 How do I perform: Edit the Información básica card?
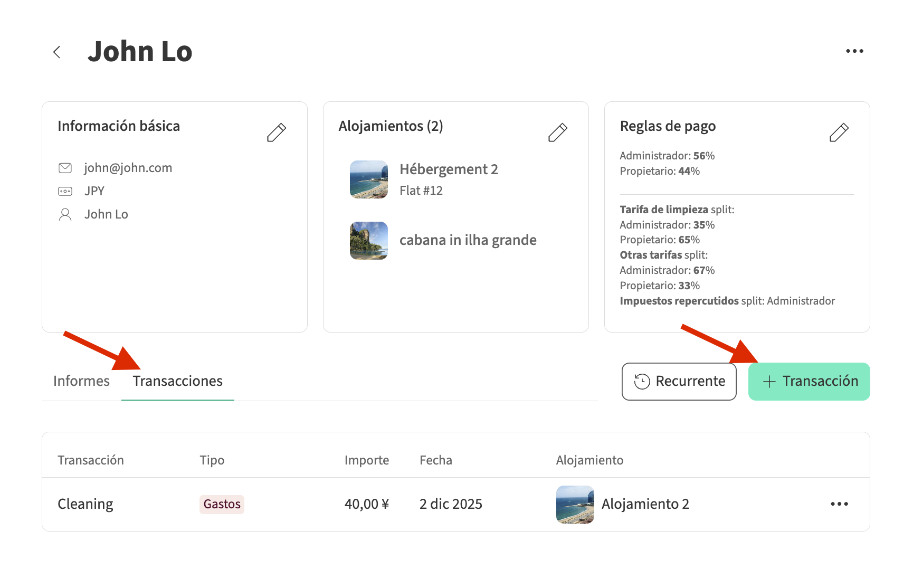click(x=276, y=132)
